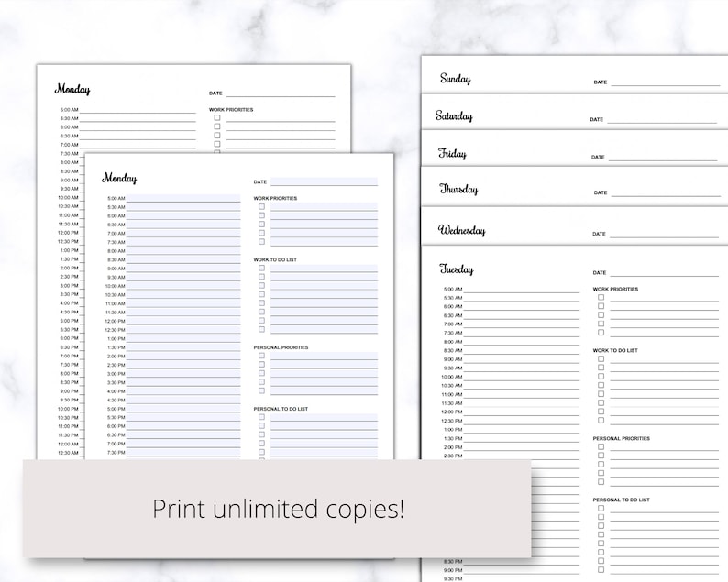Viewport: 728px width, 582px height.
Task: Tick first Work To Do List checkbox on Tuesday page
Action: (601, 358)
